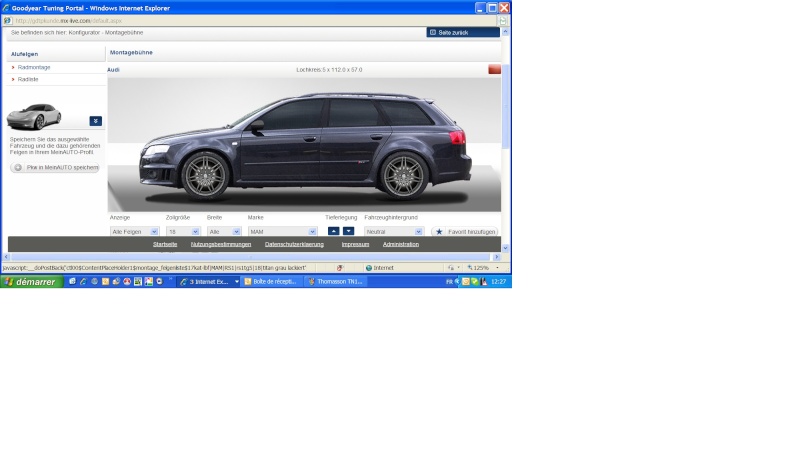
Task: Click the silver concept car thumbnail
Action: pyautogui.click(x=34, y=116)
